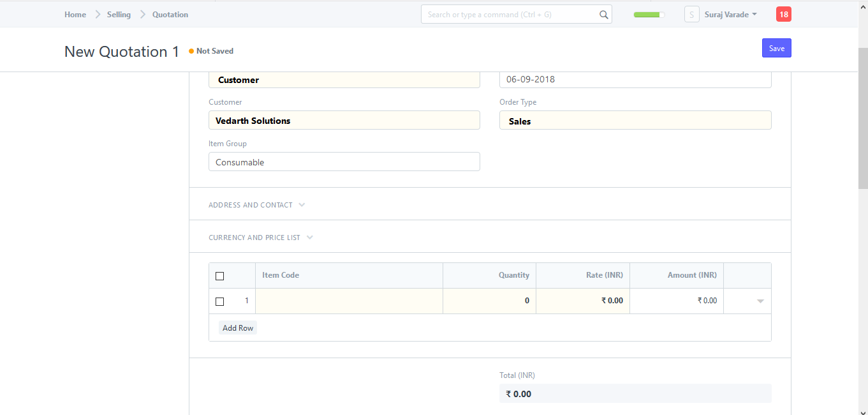Viewport: 868px width, 415px height.
Task: Open the red notification badge showing 18
Action: coord(783,14)
